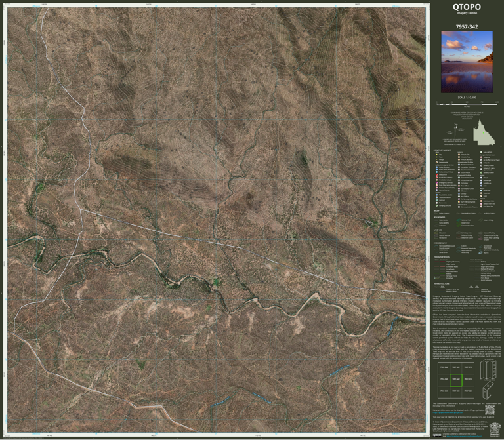
Task: Click the QTOPO title text
Action: (467, 7)
